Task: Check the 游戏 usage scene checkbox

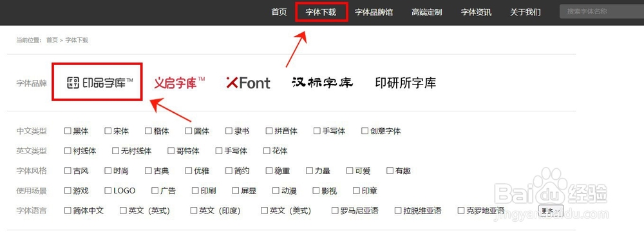Action: point(68,190)
